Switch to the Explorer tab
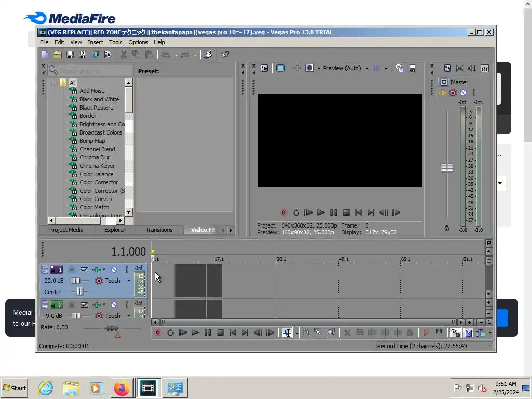The width and height of the screenshot is (532, 399). (x=115, y=230)
